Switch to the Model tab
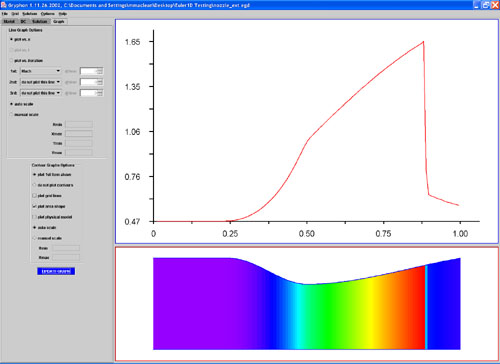 click(x=9, y=21)
